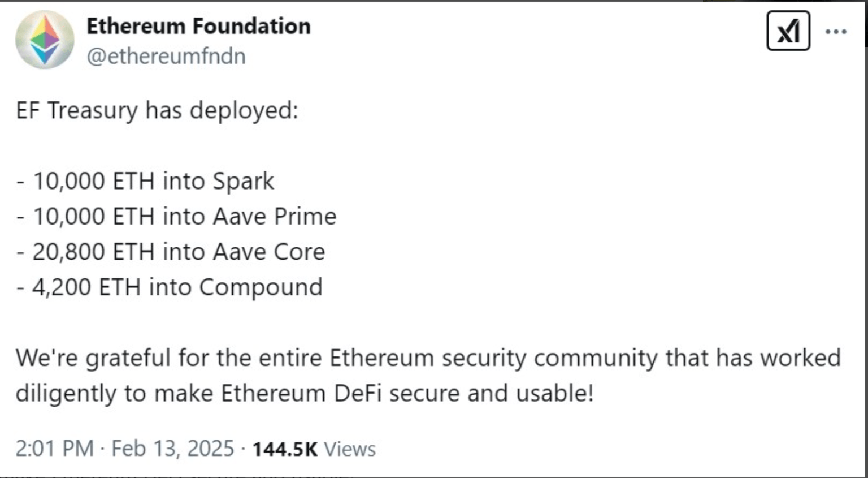Open the Ethereum Foundation display name link
The width and height of the screenshot is (868, 478).
pos(199,25)
